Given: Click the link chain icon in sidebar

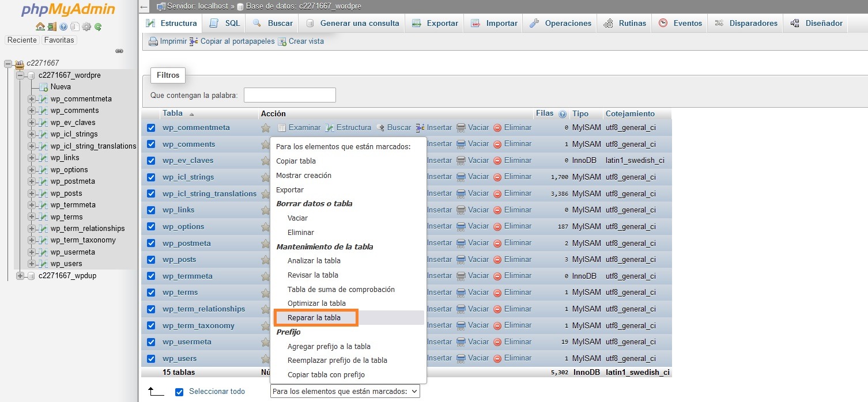Looking at the screenshot, I should click(x=119, y=51).
